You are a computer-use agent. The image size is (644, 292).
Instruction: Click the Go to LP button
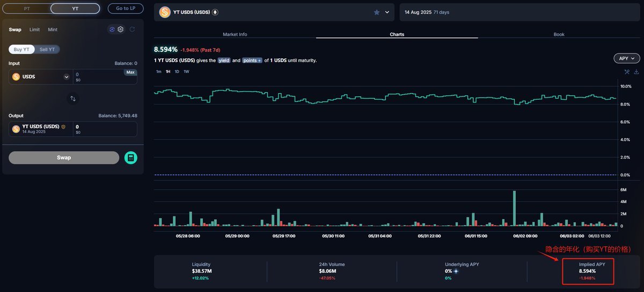coord(126,9)
